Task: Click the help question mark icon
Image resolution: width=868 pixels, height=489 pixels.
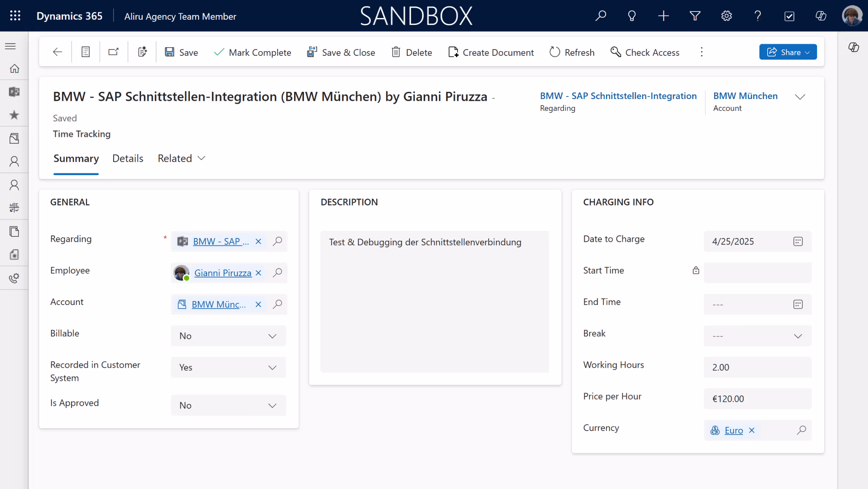Action: point(758,16)
